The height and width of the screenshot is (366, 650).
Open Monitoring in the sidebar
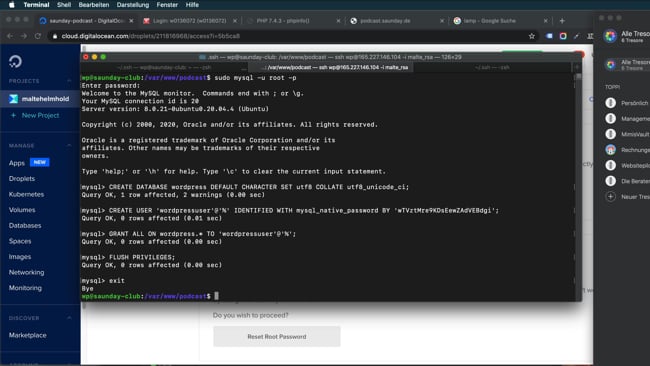coord(25,288)
